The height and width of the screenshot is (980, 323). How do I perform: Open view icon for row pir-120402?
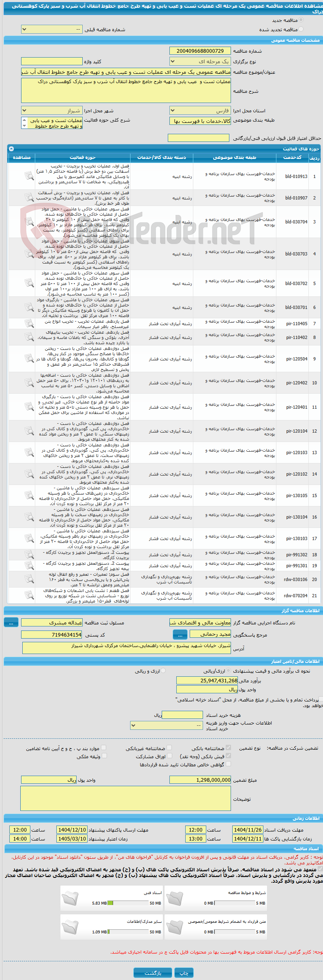[x=29, y=382]
